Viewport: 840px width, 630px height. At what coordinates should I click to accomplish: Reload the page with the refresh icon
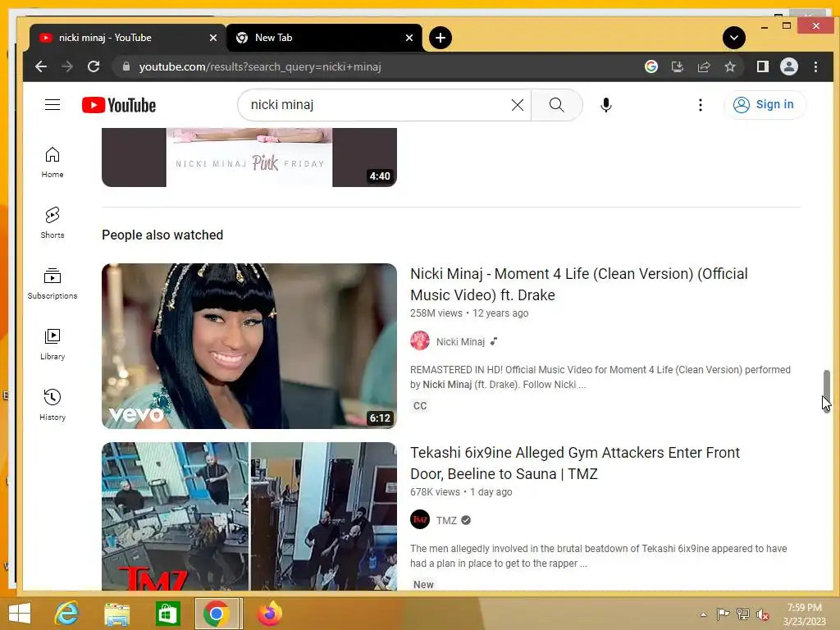pyautogui.click(x=94, y=66)
